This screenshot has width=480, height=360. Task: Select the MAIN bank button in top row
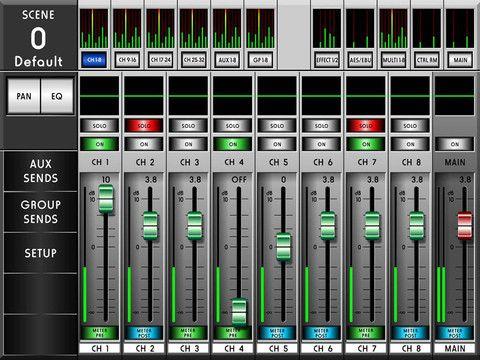(460, 60)
